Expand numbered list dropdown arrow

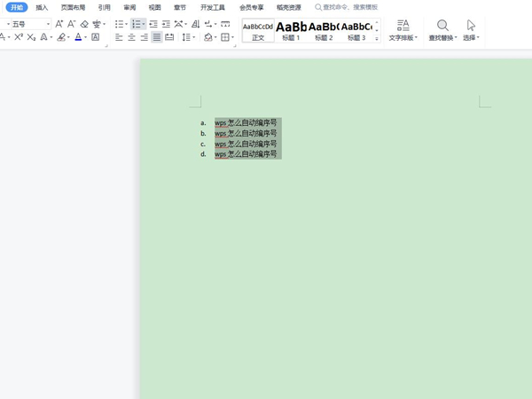pos(144,24)
